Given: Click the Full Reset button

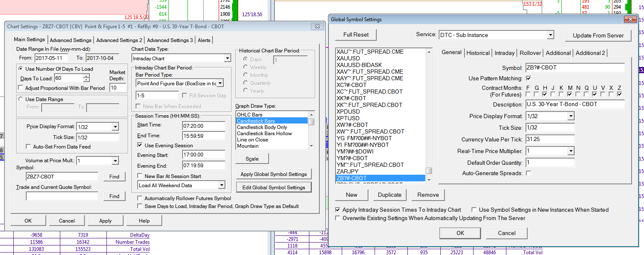Looking at the screenshot, I should pos(356,35).
